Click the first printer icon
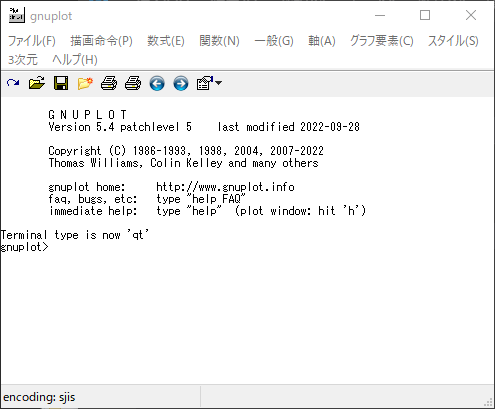 click(109, 83)
